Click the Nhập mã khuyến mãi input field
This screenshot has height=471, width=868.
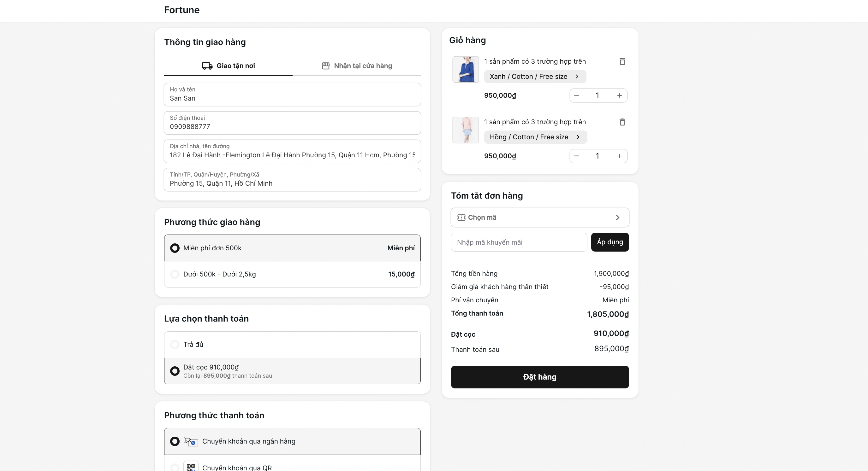click(519, 242)
